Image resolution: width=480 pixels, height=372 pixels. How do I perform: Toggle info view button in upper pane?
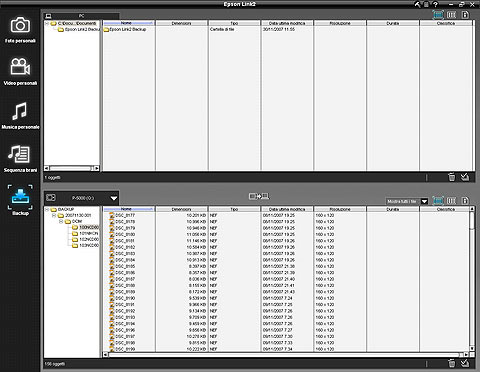465,15
